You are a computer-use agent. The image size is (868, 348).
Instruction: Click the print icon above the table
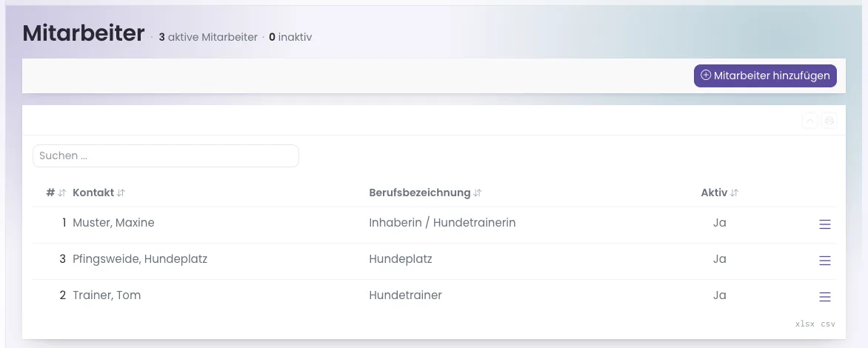[829, 121]
